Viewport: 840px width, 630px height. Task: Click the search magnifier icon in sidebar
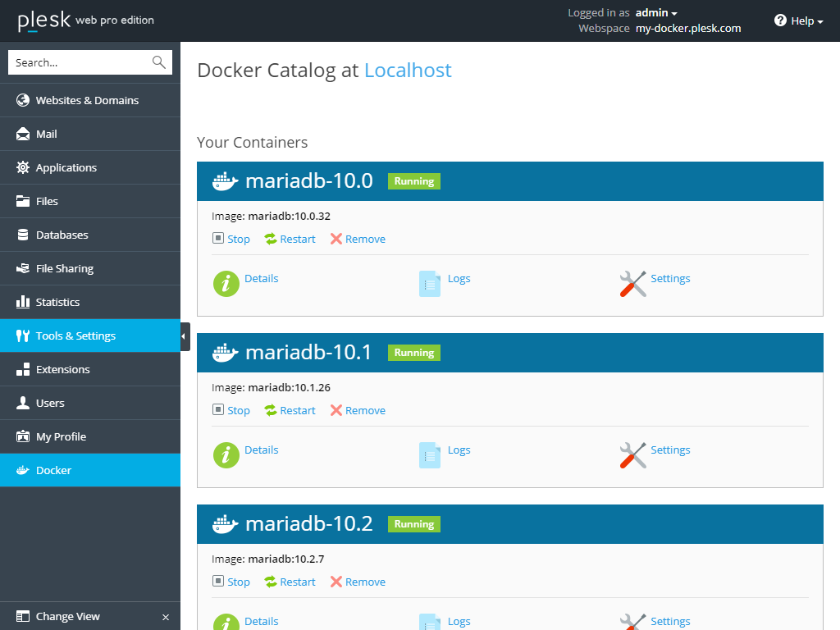(x=158, y=62)
